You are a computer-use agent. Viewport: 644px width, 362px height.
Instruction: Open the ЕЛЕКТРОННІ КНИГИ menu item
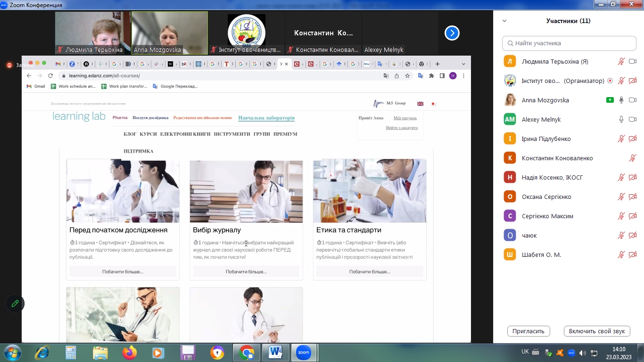[185, 134]
